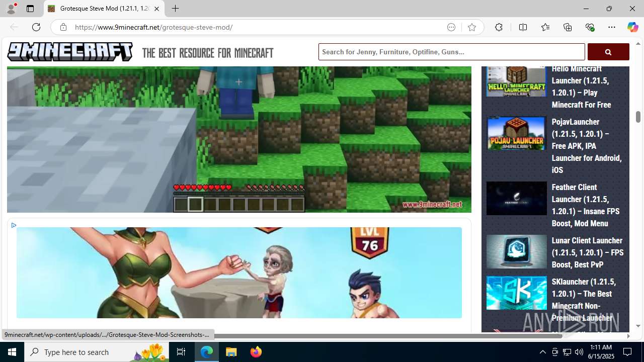Viewport: 644px width, 362px height.
Task: Open PojavLauncher thumbnail image
Action: click(x=516, y=133)
